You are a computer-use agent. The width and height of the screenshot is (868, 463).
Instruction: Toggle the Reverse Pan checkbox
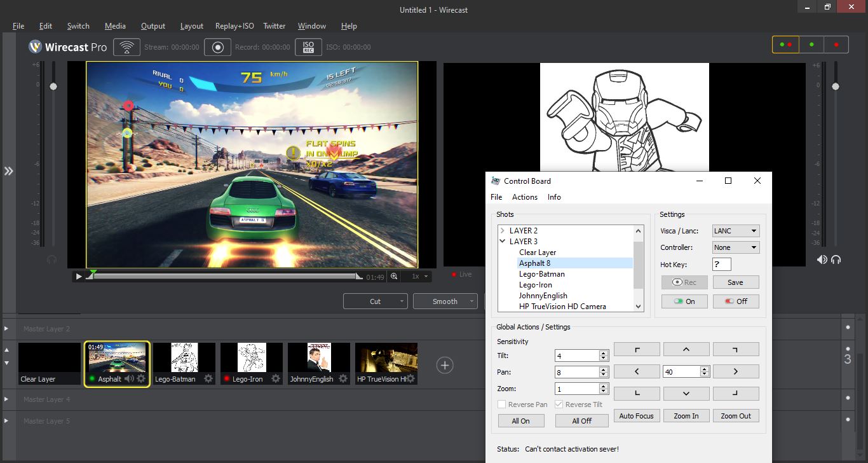[502, 404]
